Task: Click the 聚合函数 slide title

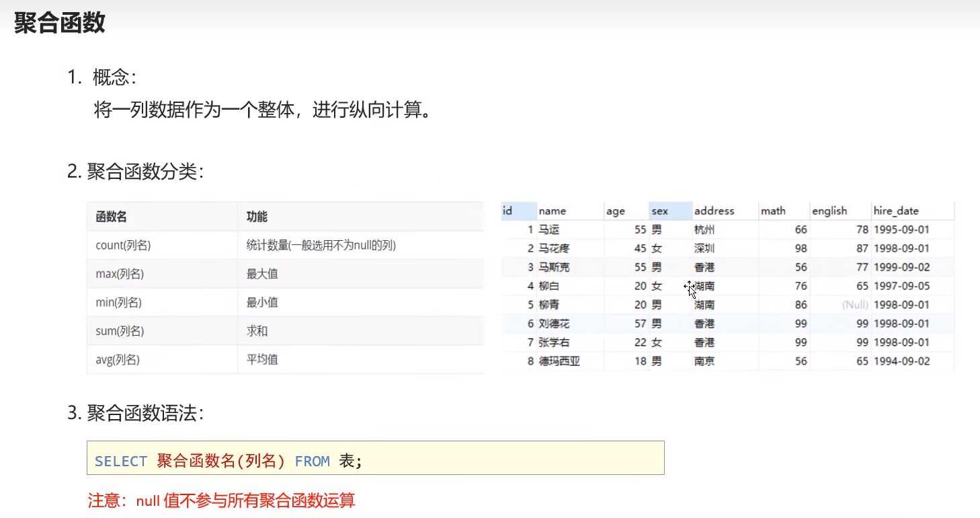Action: point(60,23)
